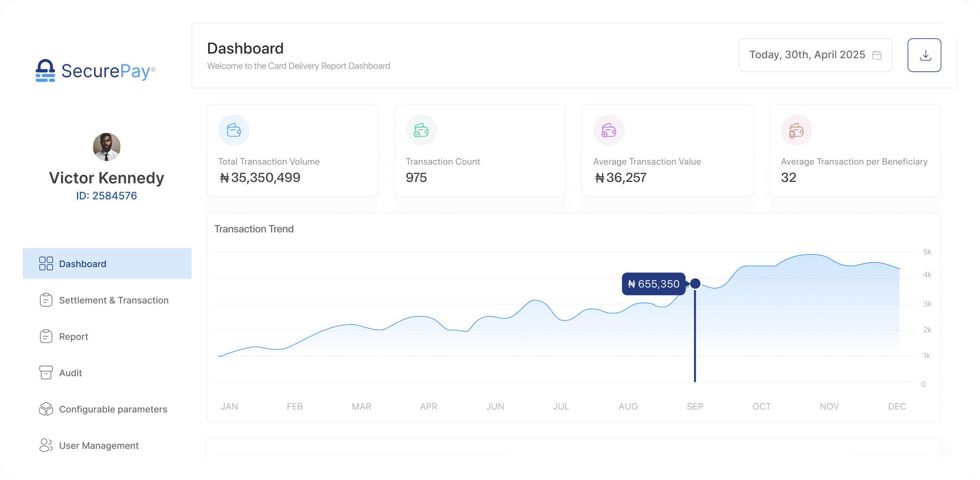Click the Victor Kennedy profile photo

[x=107, y=147]
